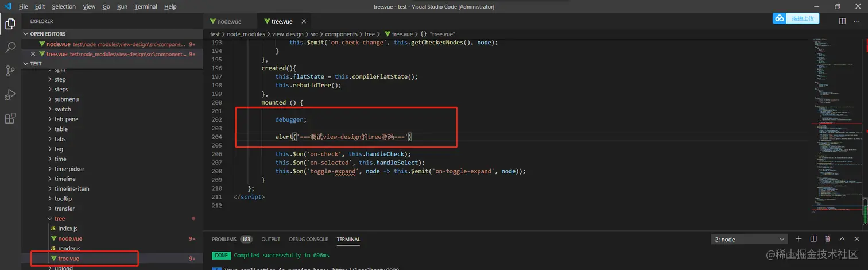Expand the time-picker folder

click(x=69, y=169)
